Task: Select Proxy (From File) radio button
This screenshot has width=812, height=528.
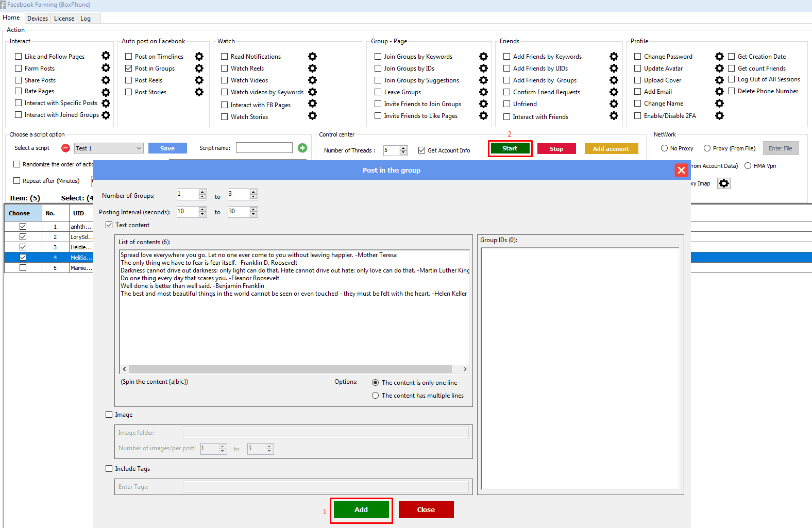Action: (x=707, y=148)
